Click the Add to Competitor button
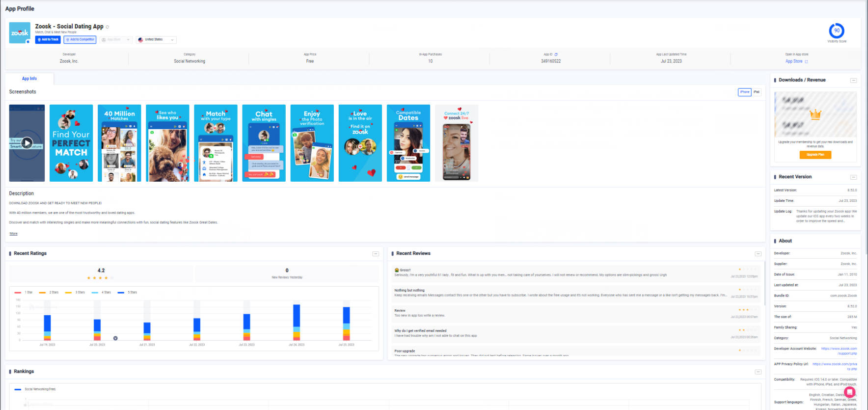Screen dimensions: 868x410 click(x=80, y=40)
